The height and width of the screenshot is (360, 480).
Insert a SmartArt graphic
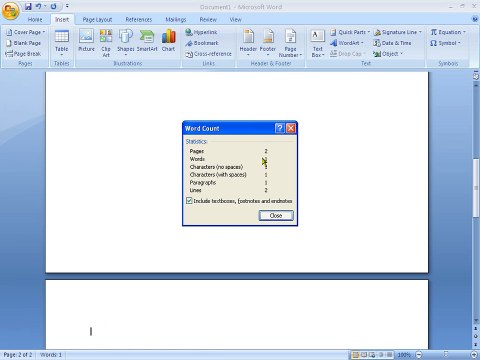147,40
